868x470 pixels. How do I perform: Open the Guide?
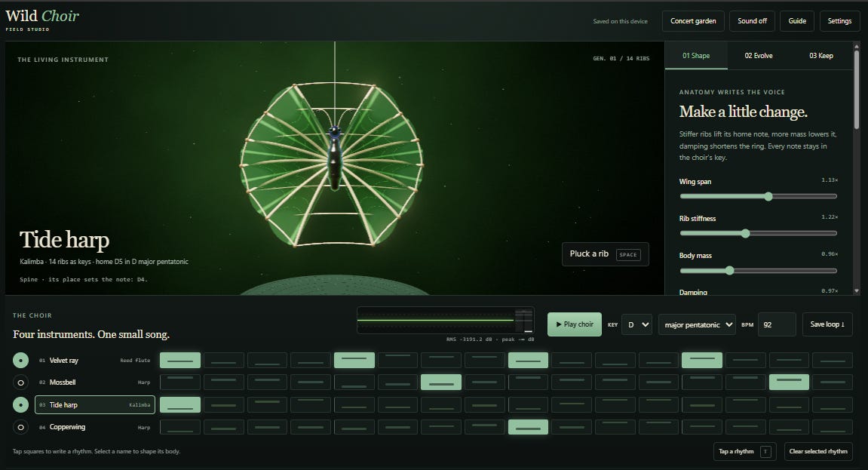(x=797, y=21)
